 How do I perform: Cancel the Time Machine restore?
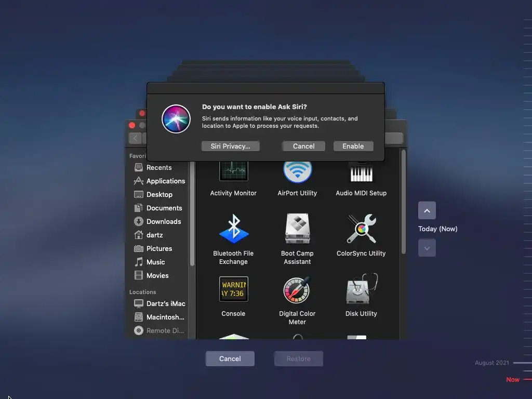(230, 358)
